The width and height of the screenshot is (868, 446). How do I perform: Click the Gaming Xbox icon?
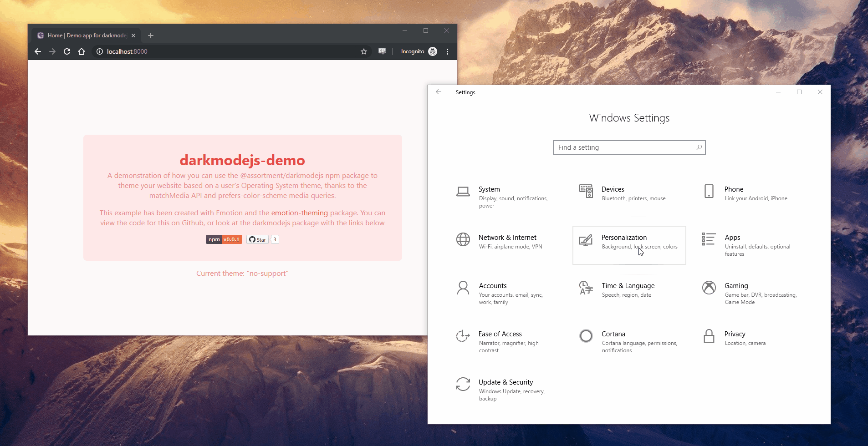709,288
